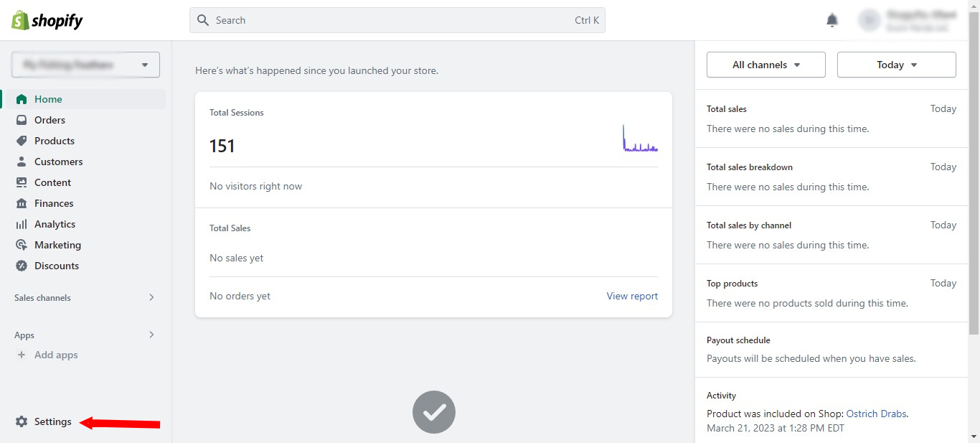Open the Customers page

[x=59, y=161]
